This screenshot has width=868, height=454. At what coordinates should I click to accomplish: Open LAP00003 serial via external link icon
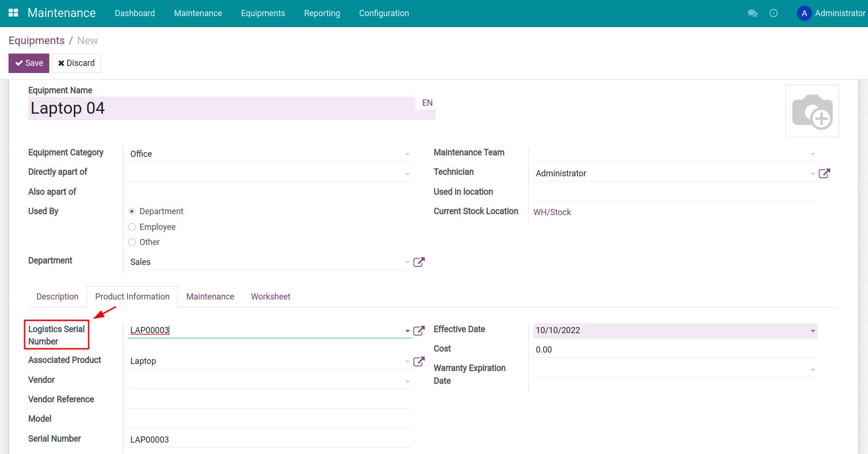(x=419, y=330)
